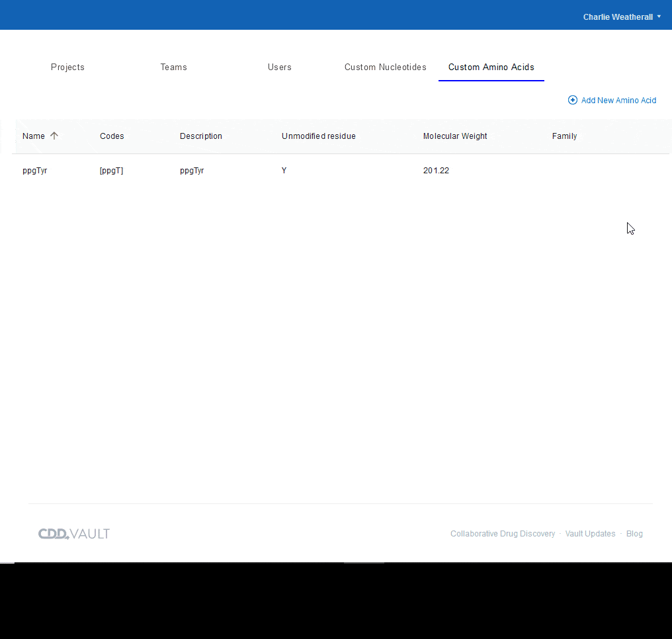Click the Description column header

[x=201, y=136]
